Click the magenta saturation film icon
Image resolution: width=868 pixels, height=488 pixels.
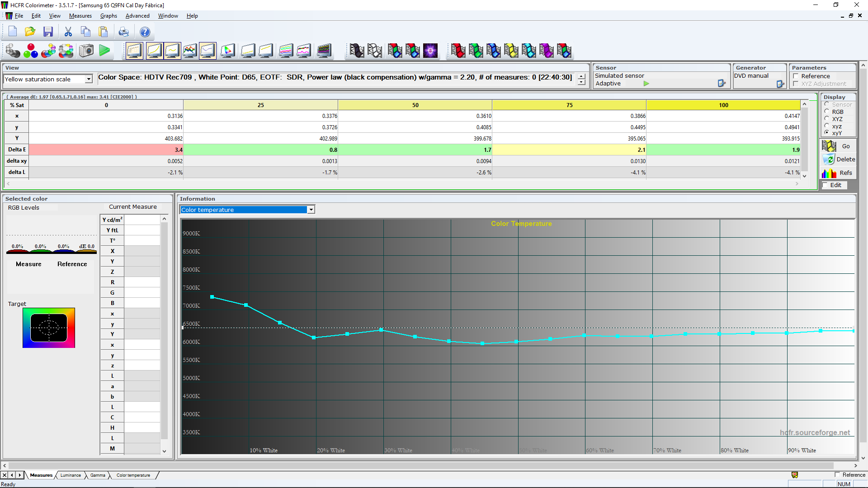[546, 51]
